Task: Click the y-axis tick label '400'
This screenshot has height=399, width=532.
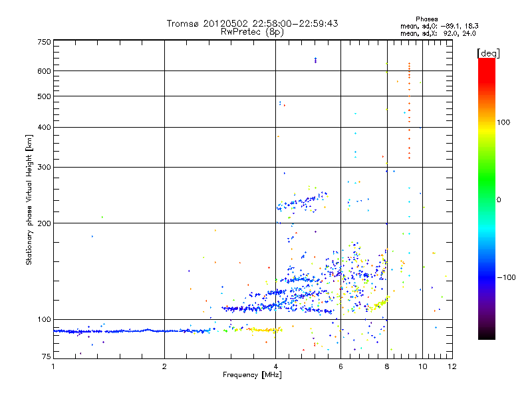Action: click(44, 127)
